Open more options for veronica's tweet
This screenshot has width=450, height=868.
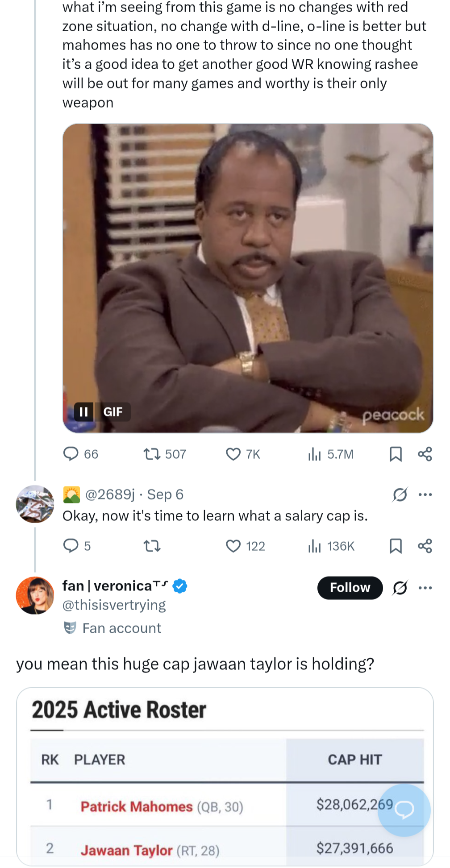(425, 588)
